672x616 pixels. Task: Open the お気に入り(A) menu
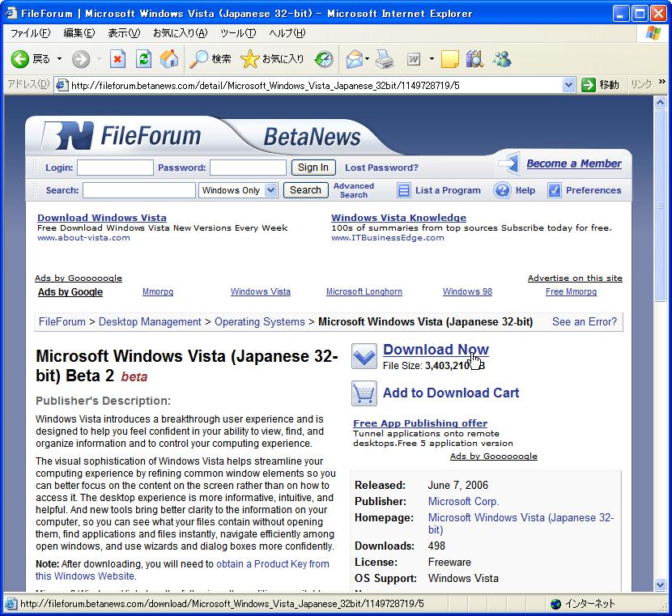(181, 33)
